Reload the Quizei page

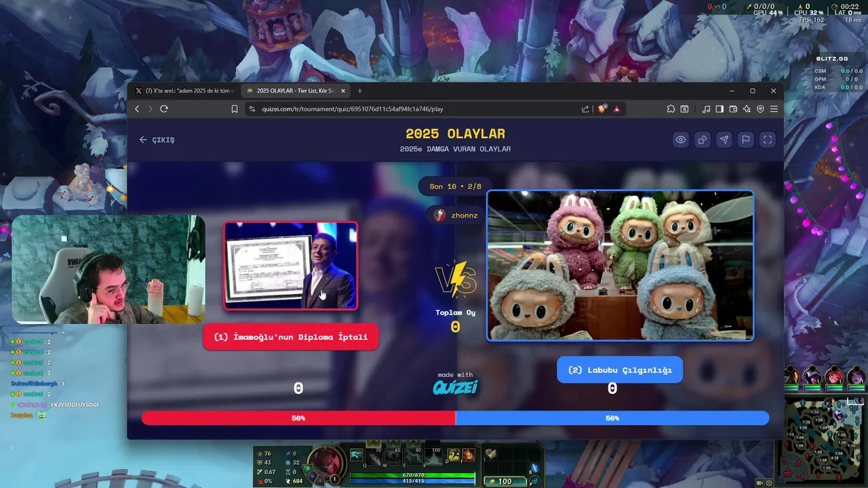164,109
